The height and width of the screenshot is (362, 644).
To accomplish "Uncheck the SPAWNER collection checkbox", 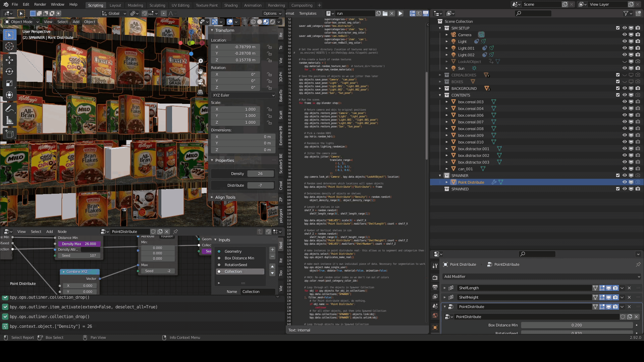I will 618,176.
